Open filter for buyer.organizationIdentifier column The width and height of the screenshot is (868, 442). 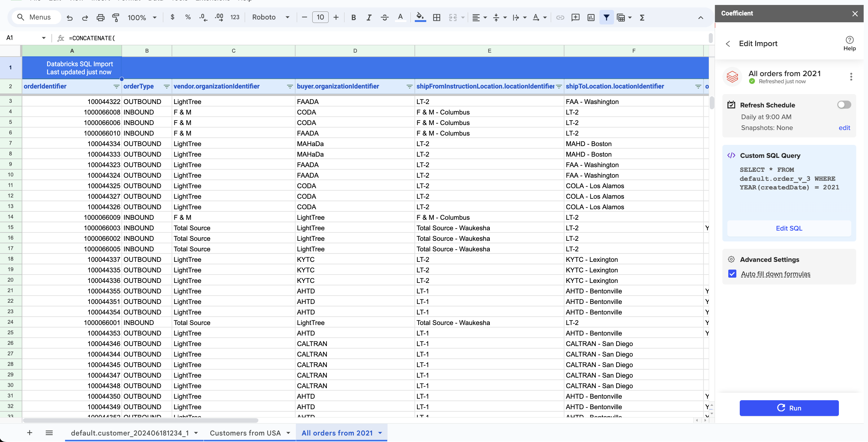pos(410,87)
